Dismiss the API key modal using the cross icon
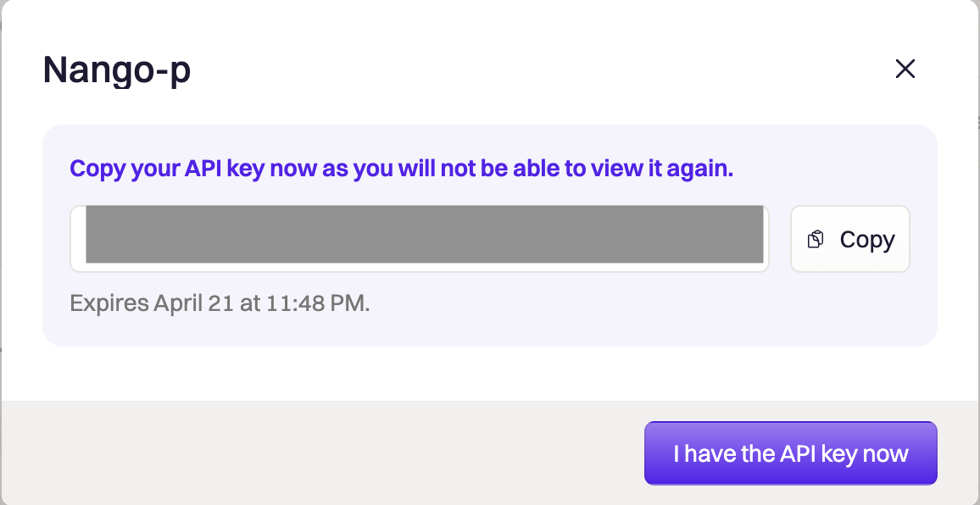 point(905,69)
